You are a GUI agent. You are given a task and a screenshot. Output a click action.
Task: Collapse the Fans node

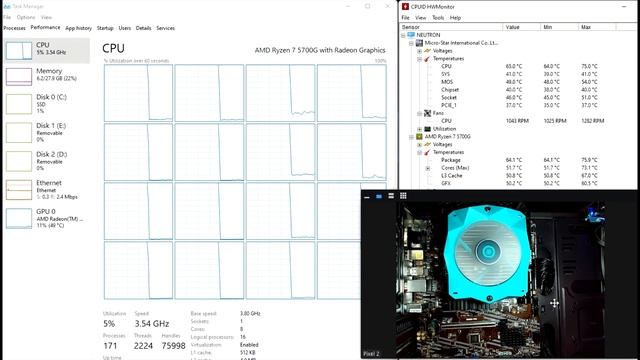click(420, 113)
